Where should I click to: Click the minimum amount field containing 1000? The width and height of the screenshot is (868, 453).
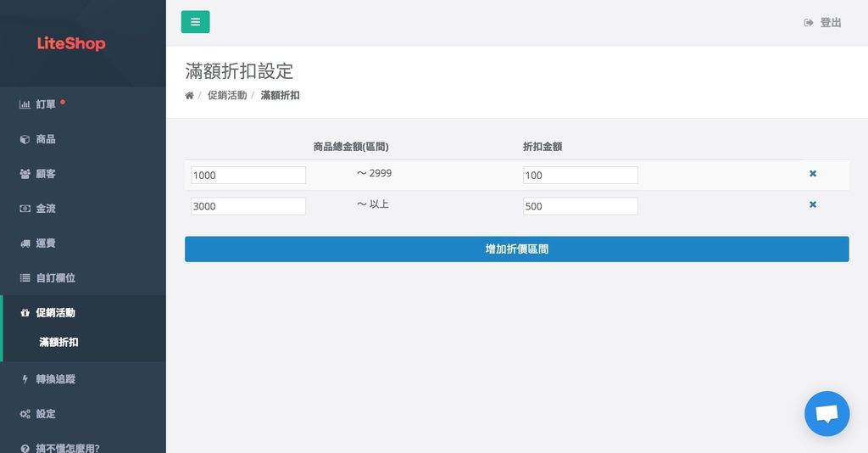248,175
